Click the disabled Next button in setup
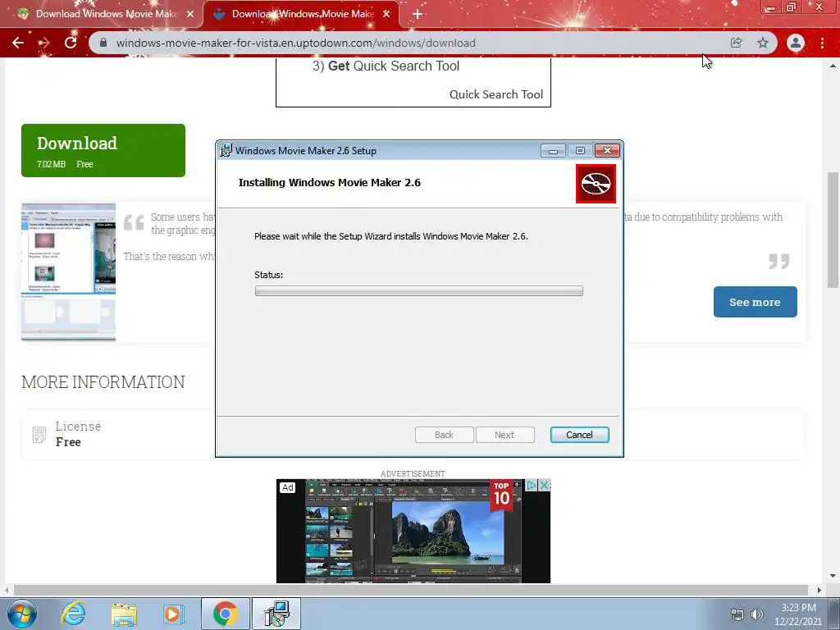 (504, 435)
